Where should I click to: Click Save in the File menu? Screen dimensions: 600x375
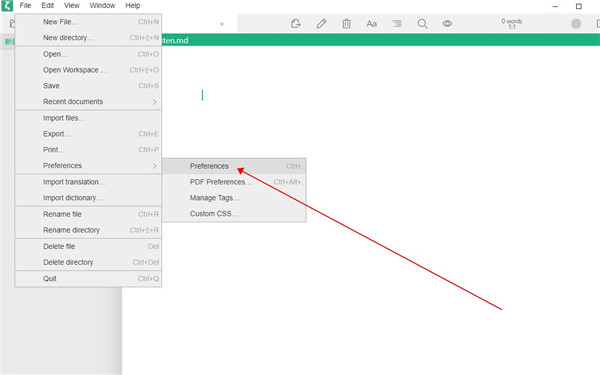coord(88,86)
